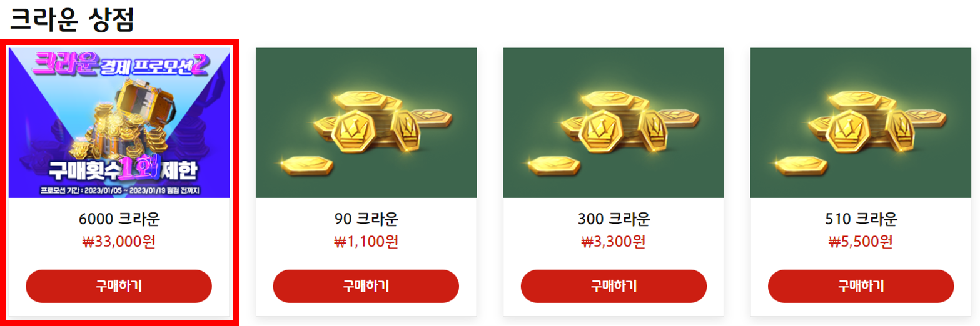Open the 510 크라운 product title
This screenshot has height=326, width=980.
(861, 220)
